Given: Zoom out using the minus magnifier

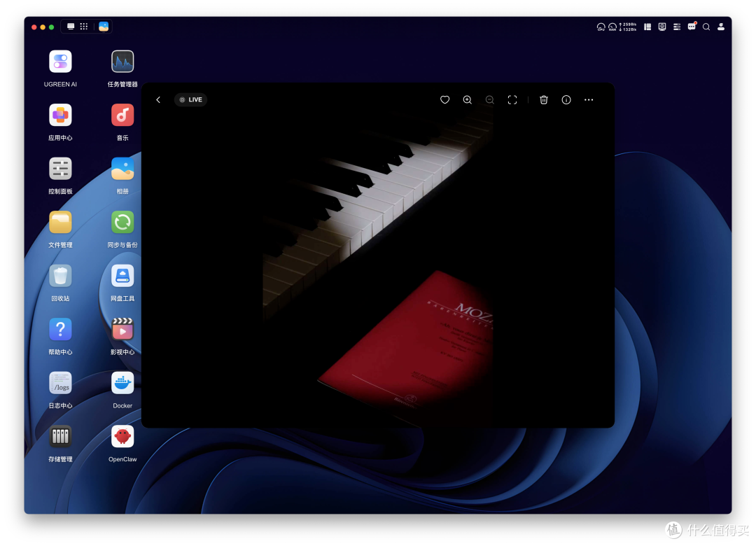Looking at the screenshot, I should coord(490,100).
